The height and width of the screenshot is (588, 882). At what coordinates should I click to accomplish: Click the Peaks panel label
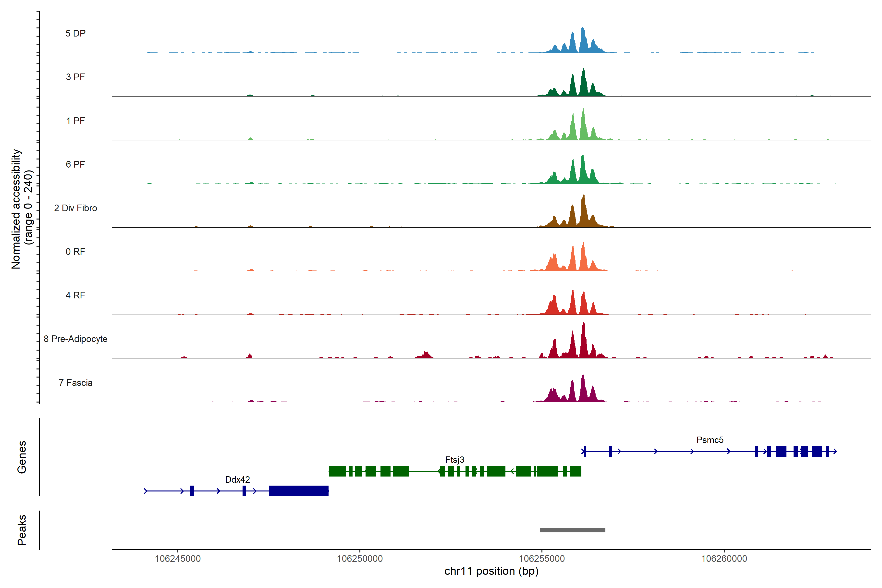click(x=22, y=530)
